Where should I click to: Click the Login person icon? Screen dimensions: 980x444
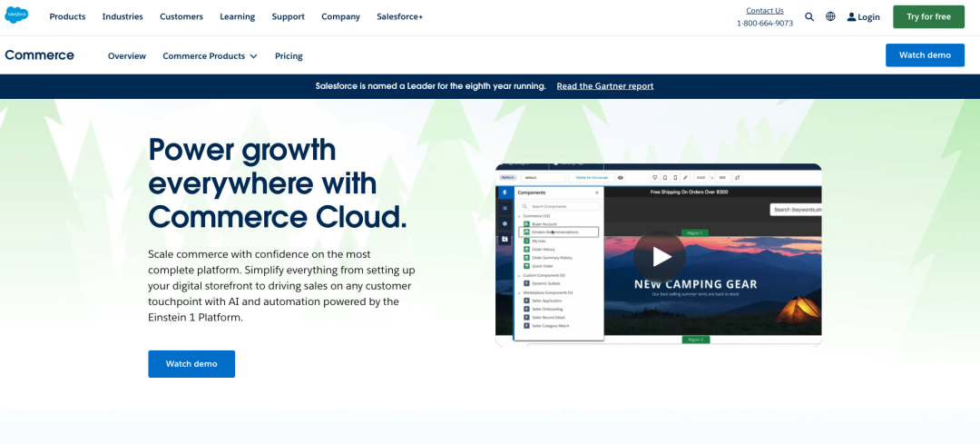(851, 17)
